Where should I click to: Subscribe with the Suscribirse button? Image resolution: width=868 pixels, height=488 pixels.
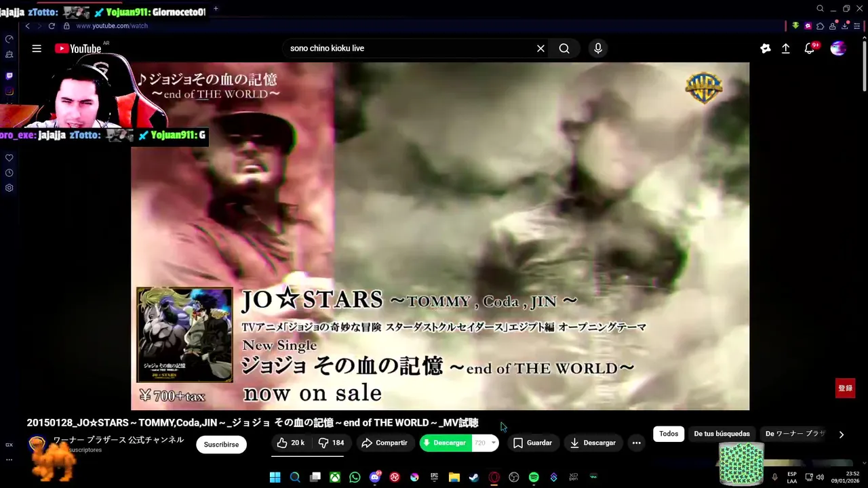coord(221,445)
